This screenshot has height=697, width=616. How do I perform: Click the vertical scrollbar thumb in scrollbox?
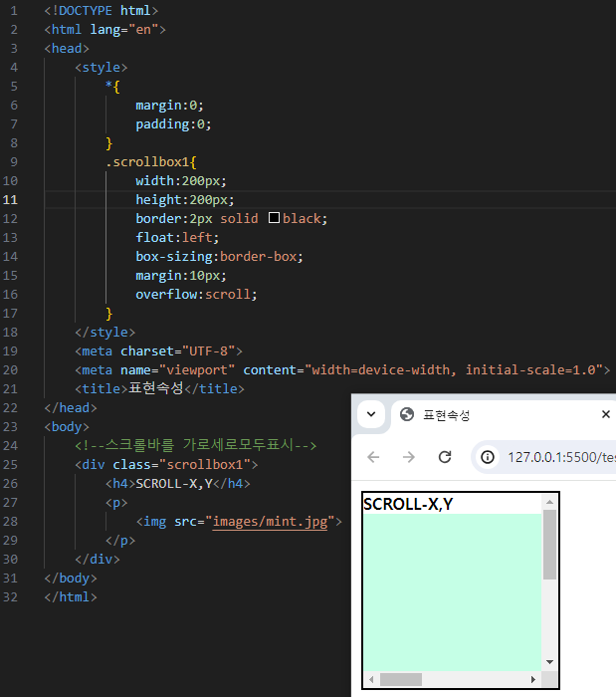coord(550,545)
